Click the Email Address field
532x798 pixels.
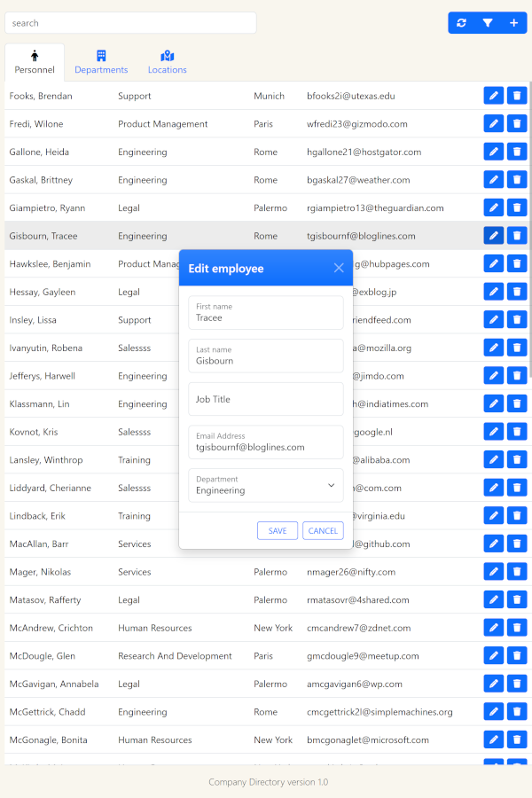pos(266,442)
